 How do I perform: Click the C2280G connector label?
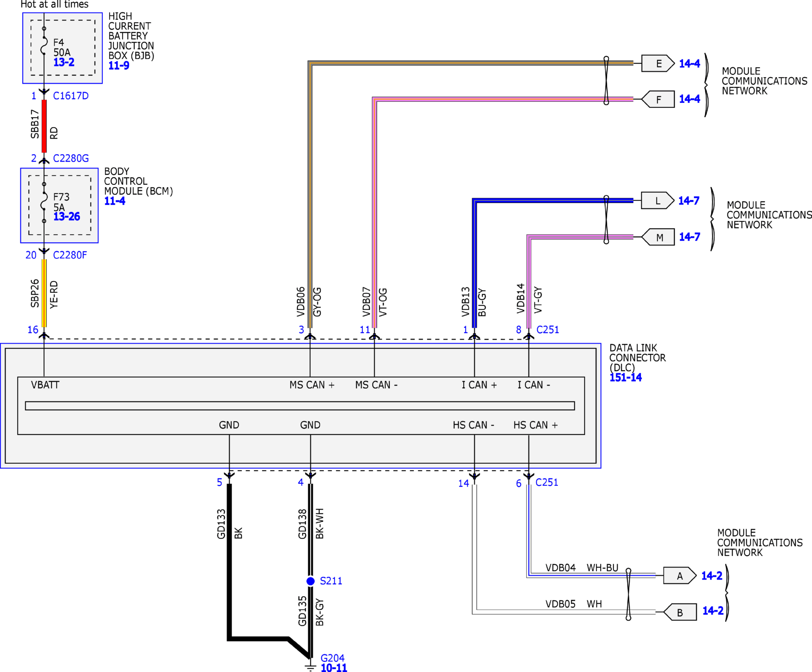71,158
